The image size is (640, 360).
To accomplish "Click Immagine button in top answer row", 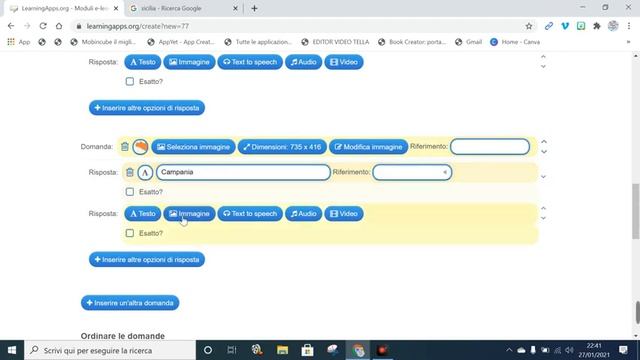I will coord(189,62).
